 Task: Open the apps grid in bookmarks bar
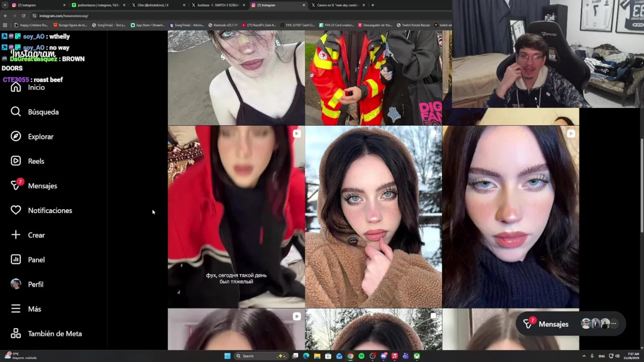5,25
